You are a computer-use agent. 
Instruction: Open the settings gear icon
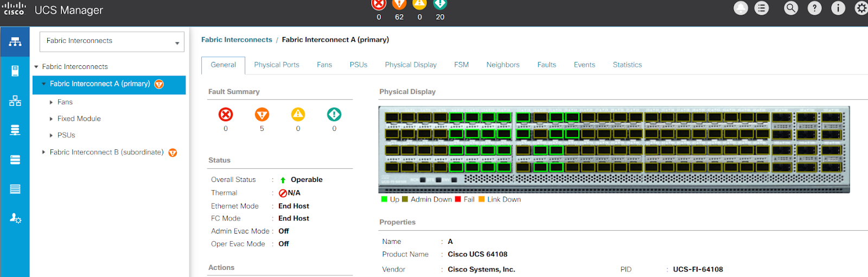pos(861,8)
